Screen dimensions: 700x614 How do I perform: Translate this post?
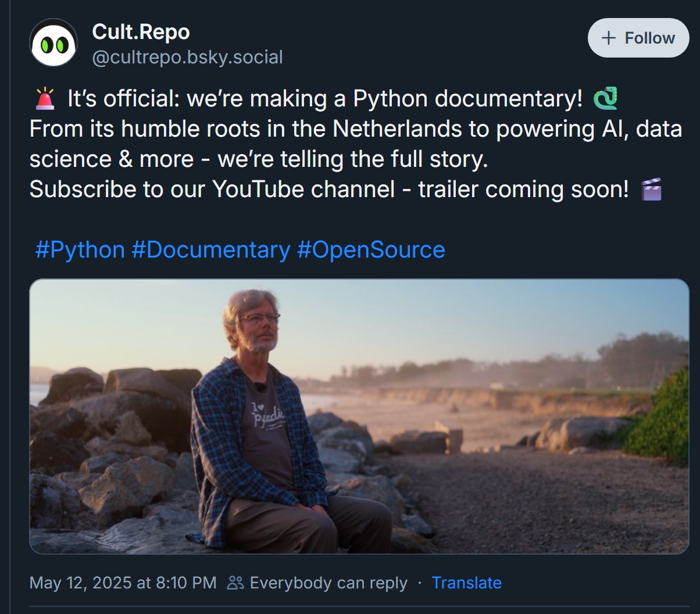[466, 583]
